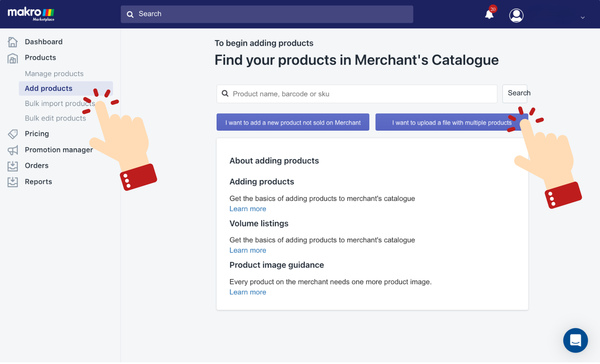Open Bulk import products

point(60,104)
